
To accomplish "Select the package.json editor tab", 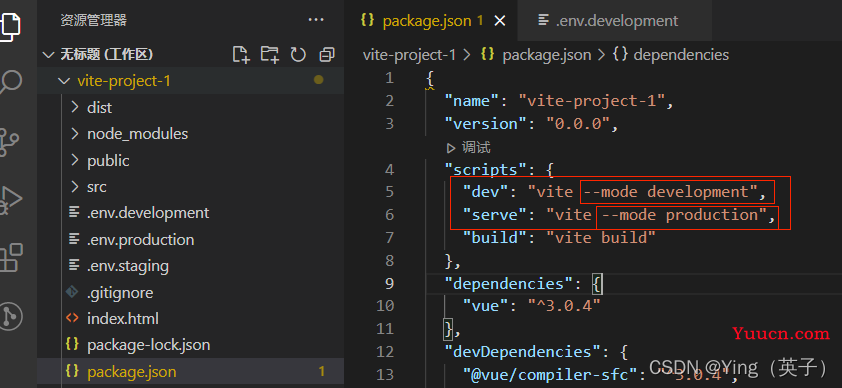I will (x=431, y=20).
